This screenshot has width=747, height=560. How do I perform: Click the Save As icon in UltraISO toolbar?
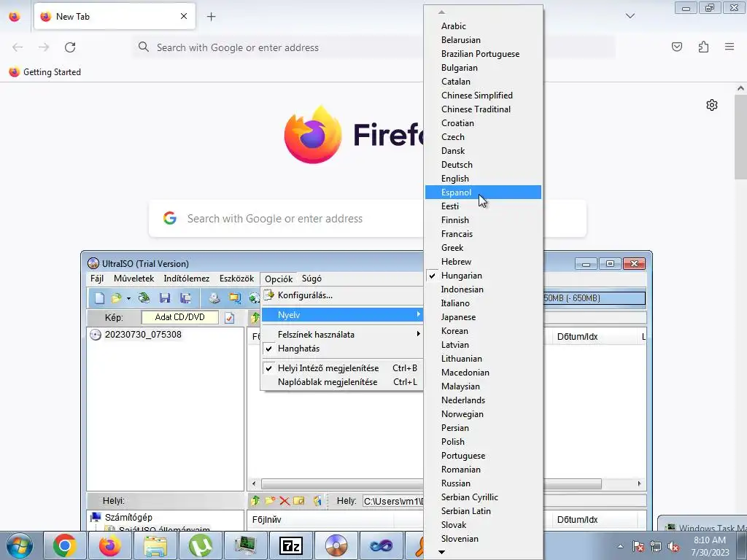186,298
